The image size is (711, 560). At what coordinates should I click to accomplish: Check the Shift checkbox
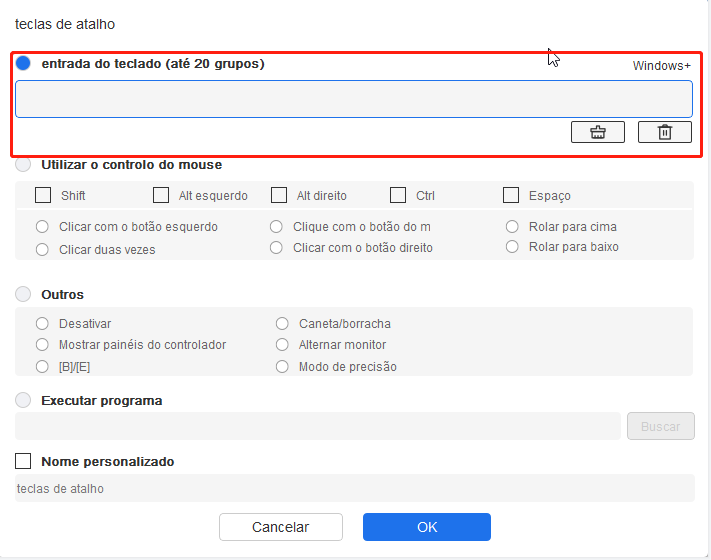(x=43, y=195)
